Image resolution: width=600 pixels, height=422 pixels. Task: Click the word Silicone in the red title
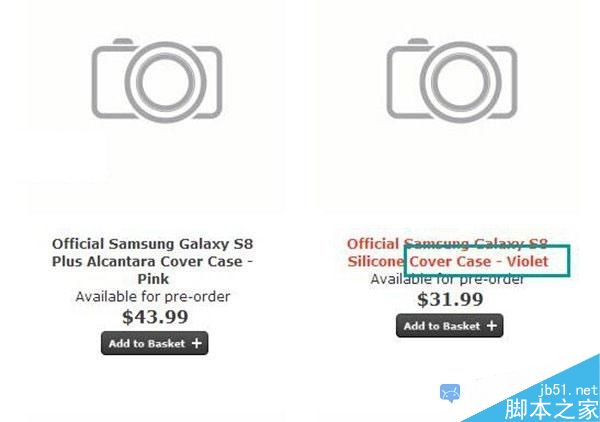coord(376,261)
